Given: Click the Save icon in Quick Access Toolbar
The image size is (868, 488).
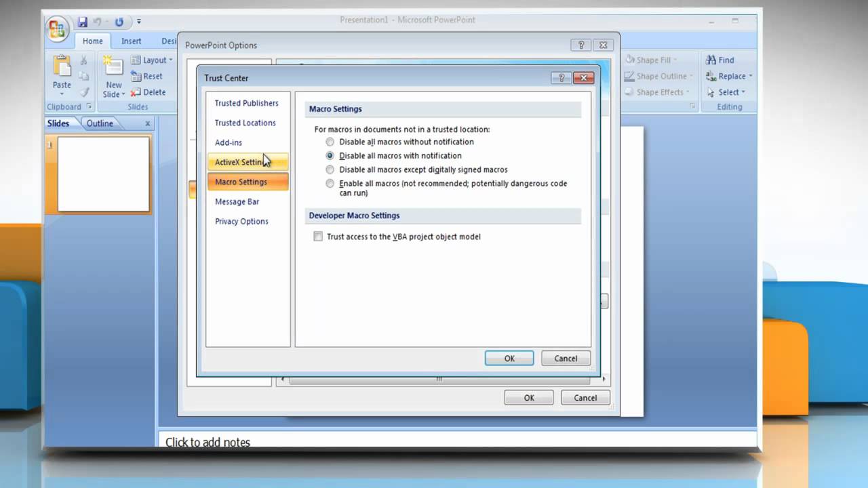Looking at the screenshot, I should (83, 22).
